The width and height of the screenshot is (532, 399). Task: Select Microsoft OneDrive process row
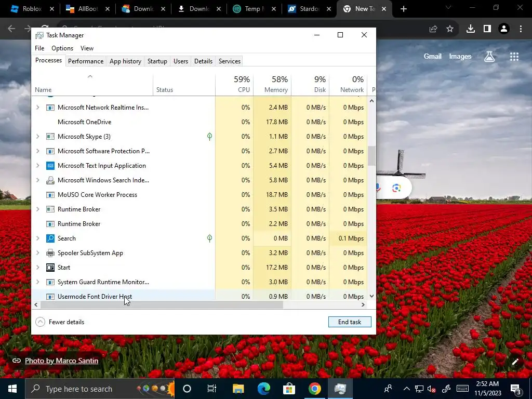coord(199,122)
